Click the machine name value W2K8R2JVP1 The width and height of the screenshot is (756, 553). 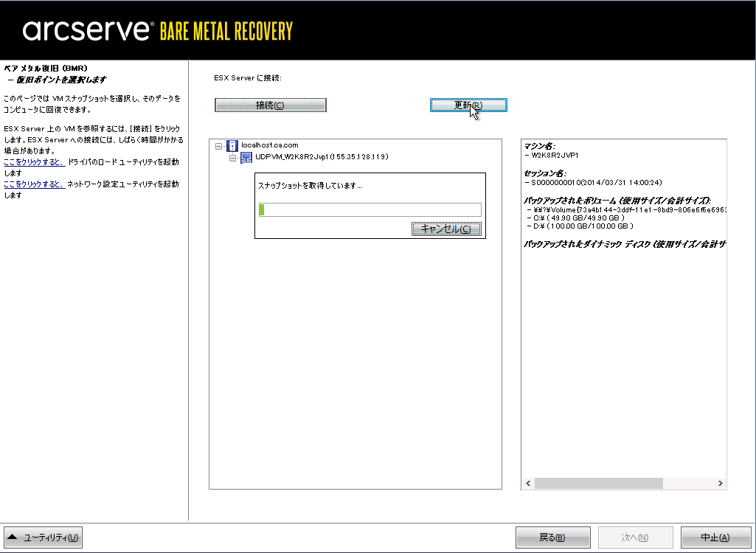555,156
